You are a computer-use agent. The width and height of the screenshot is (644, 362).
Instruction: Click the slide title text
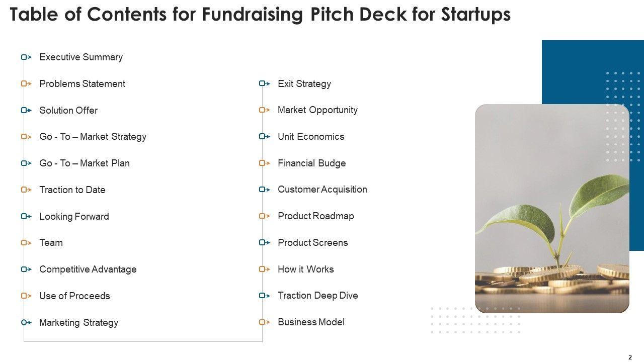pyautogui.click(x=260, y=16)
